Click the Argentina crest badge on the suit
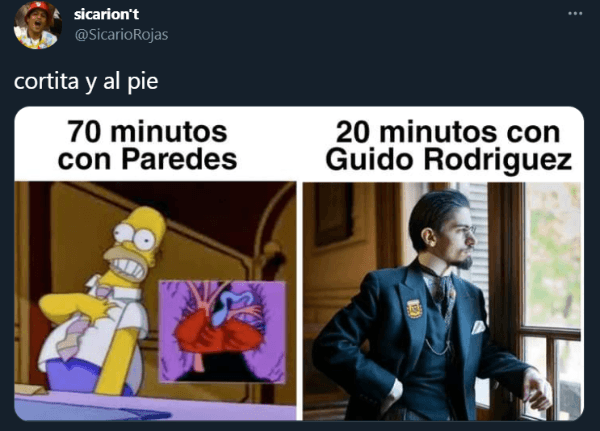 point(414,309)
